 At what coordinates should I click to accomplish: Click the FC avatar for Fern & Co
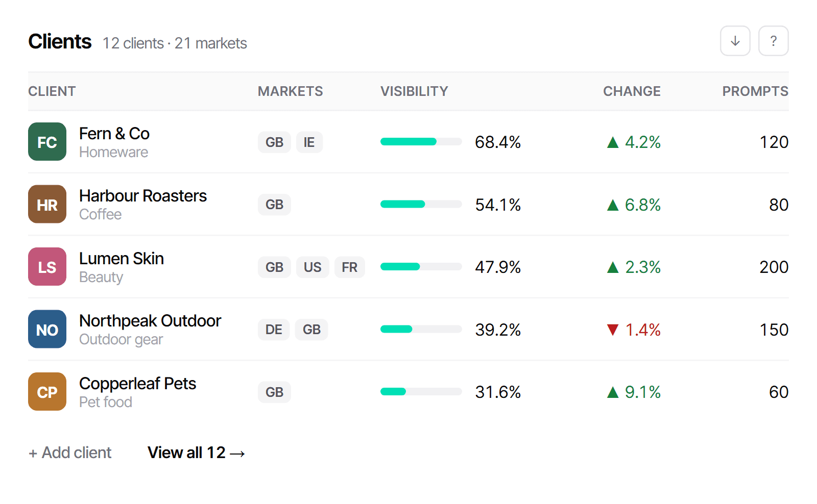click(x=47, y=142)
